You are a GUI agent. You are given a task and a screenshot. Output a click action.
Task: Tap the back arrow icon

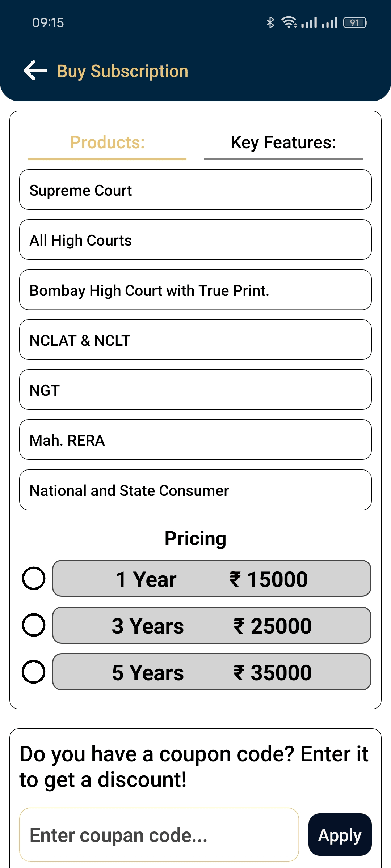(x=35, y=71)
